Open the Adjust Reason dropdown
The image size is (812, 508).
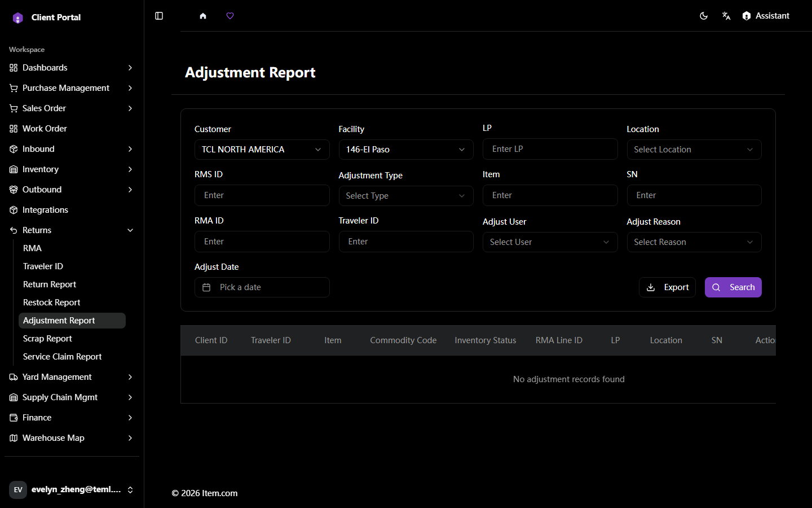tap(694, 242)
